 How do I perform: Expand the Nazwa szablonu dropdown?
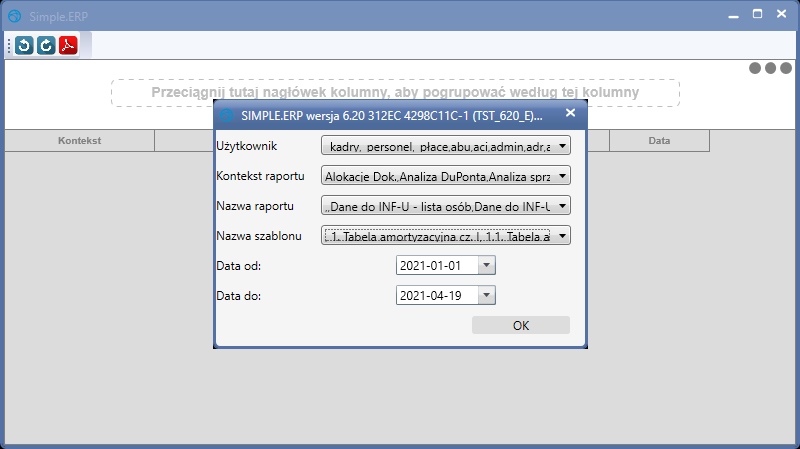coord(562,236)
